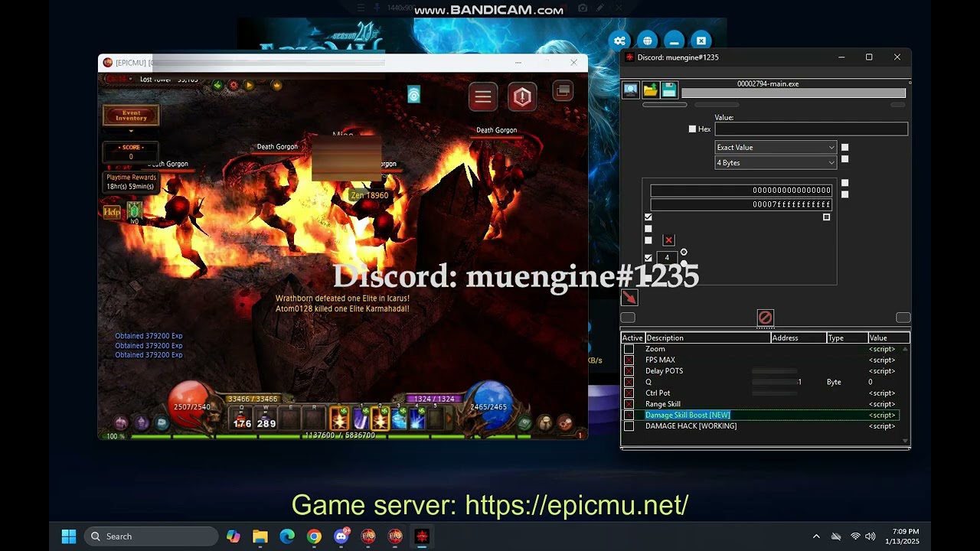
Task: Click the scan stop address field 00007fff
Action: tap(740, 204)
